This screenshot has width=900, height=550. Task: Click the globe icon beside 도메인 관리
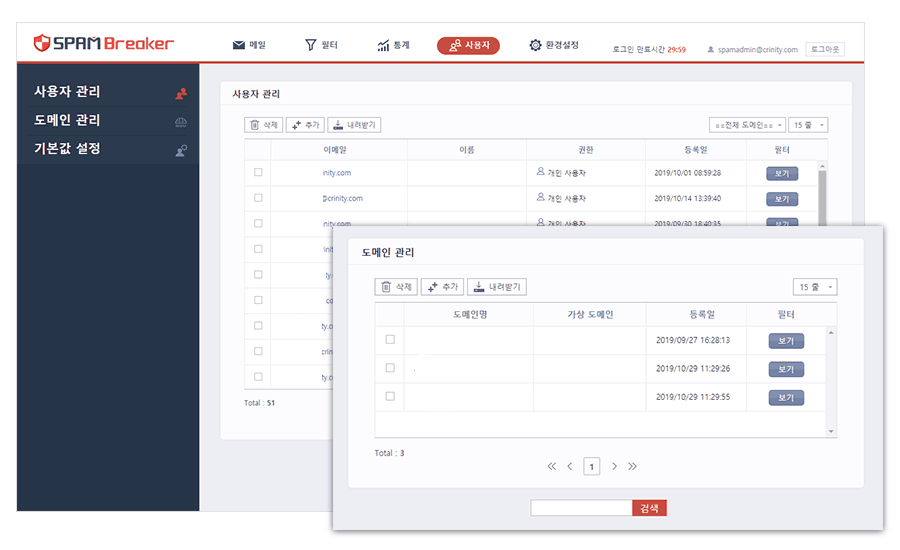pos(181,122)
